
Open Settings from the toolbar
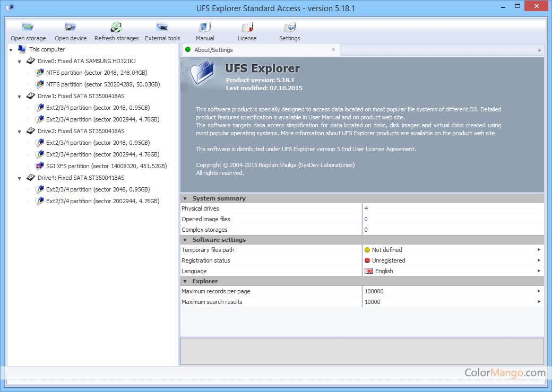289,28
